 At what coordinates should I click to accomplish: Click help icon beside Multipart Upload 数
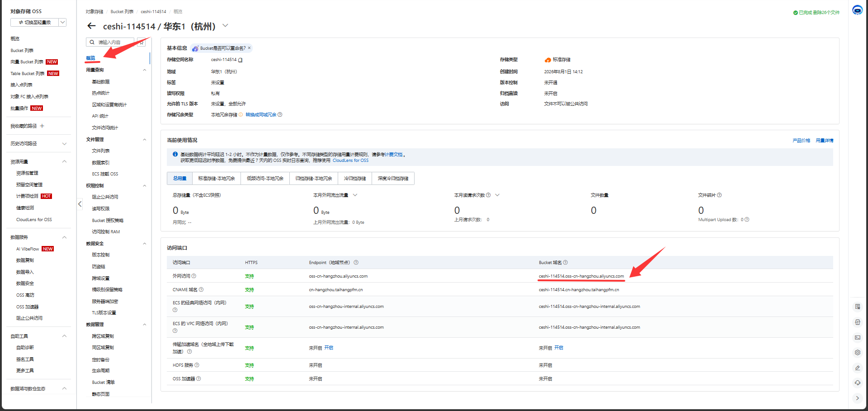pyautogui.click(x=747, y=220)
